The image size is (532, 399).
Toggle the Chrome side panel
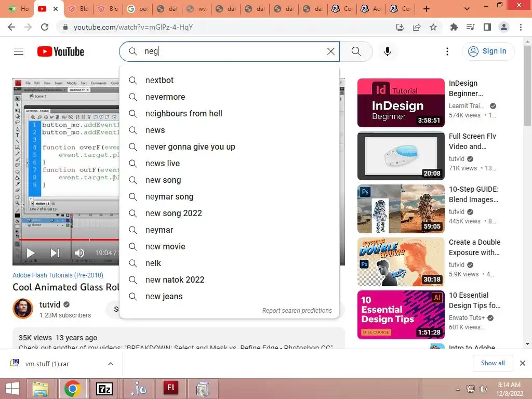[x=487, y=27]
